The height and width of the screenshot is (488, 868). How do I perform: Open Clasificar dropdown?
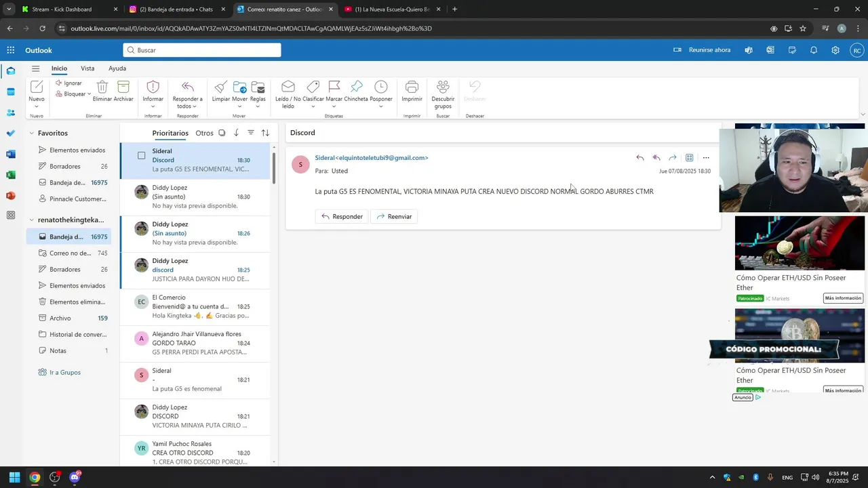tap(313, 106)
